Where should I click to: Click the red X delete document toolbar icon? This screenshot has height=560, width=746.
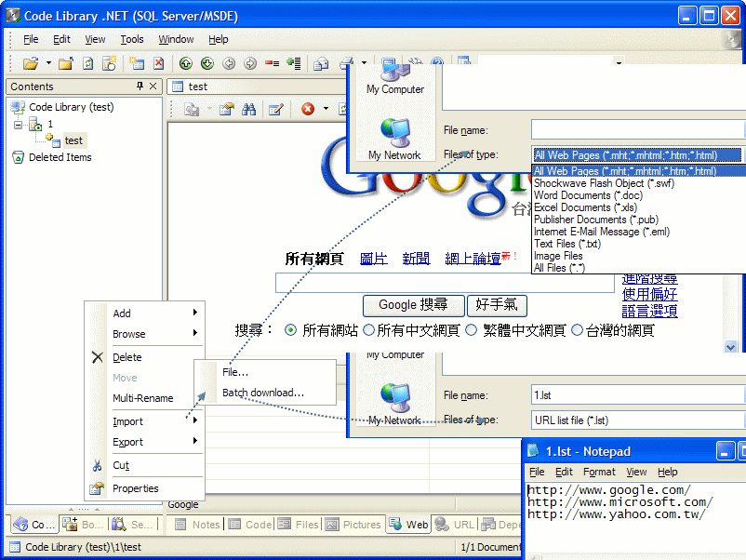pyautogui.click(x=158, y=63)
